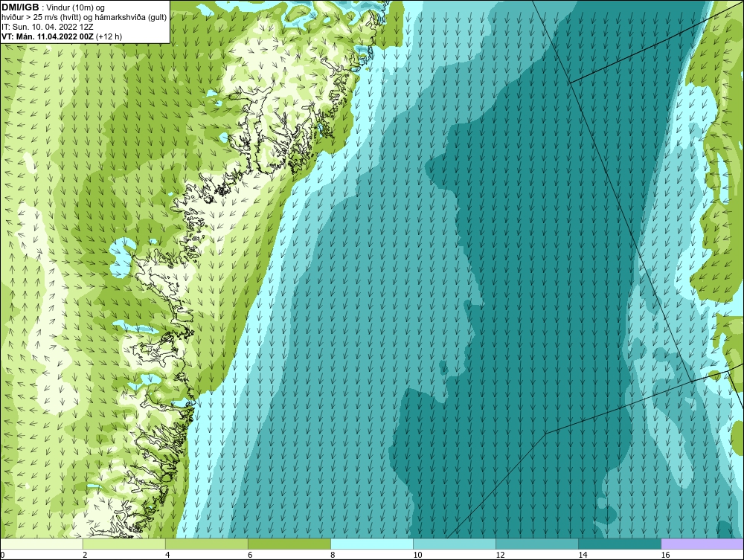Click the legend scale label '0'

click(x=2, y=555)
